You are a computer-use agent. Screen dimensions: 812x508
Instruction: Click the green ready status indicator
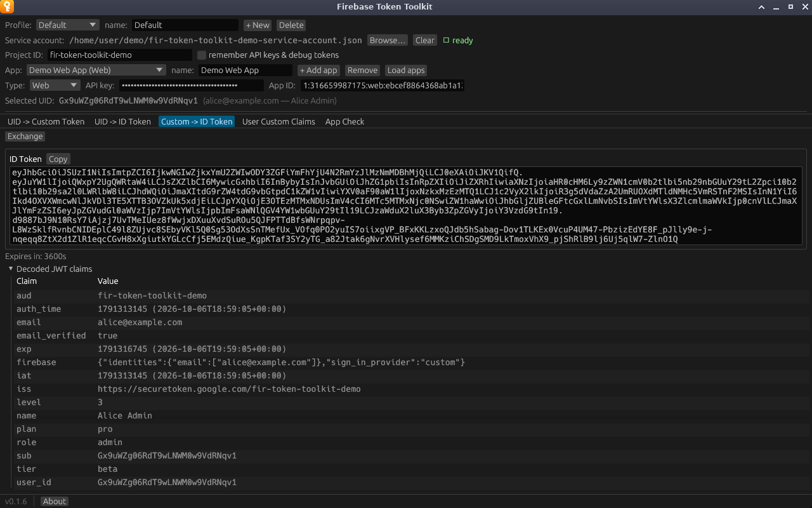pyautogui.click(x=458, y=40)
